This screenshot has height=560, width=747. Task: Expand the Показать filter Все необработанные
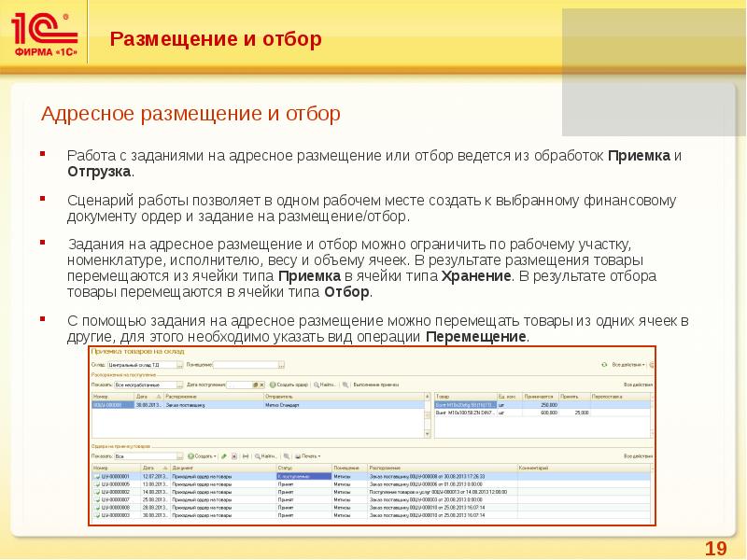pyautogui.click(x=178, y=384)
